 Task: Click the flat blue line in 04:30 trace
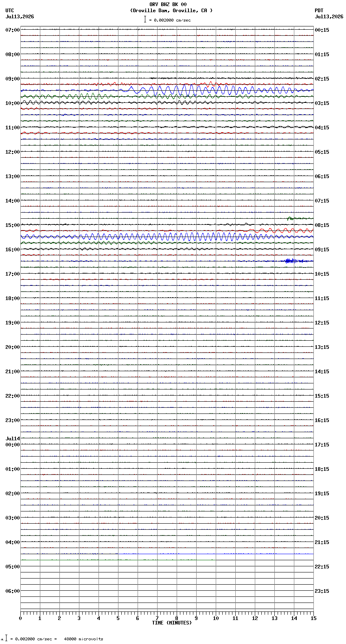(216, 554)
